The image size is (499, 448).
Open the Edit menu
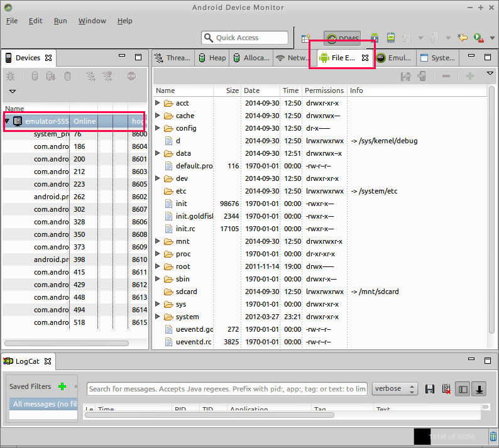pyautogui.click(x=35, y=21)
